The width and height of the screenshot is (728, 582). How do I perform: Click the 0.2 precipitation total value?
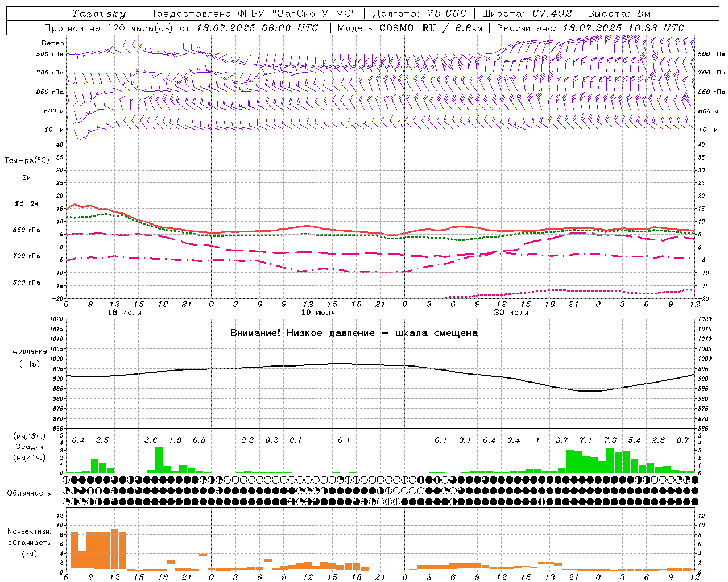click(272, 440)
